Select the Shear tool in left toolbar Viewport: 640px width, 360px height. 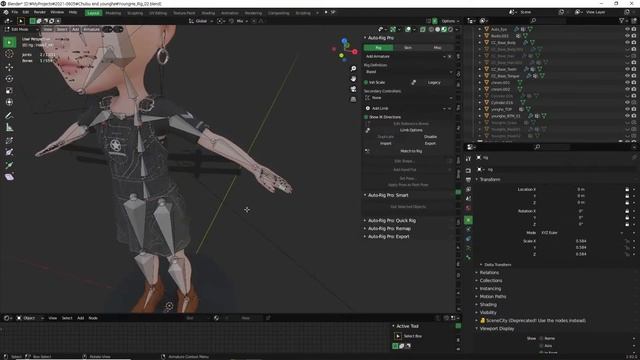point(9,177)
